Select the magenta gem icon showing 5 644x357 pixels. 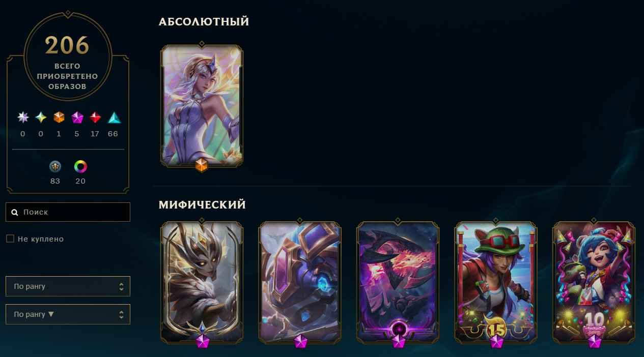pos(77,118)
